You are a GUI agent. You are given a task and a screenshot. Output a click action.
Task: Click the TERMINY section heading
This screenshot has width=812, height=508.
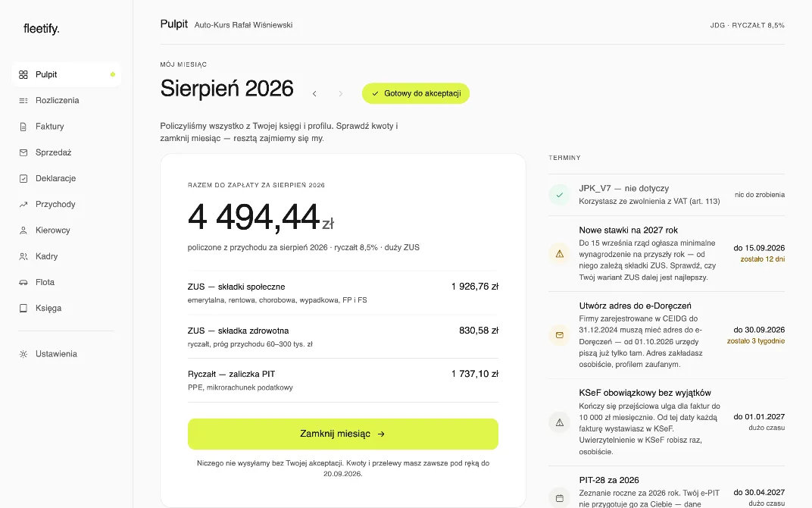564,158
